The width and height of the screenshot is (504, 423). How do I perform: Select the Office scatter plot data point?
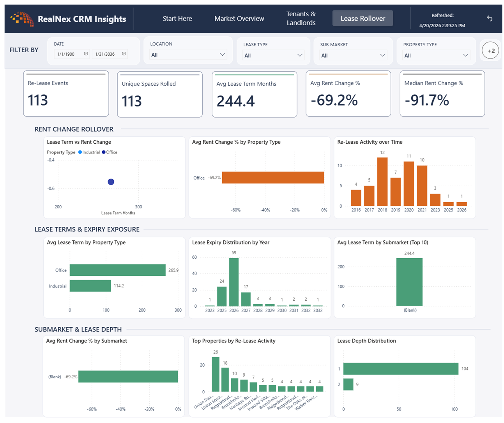tap(111, 182)
